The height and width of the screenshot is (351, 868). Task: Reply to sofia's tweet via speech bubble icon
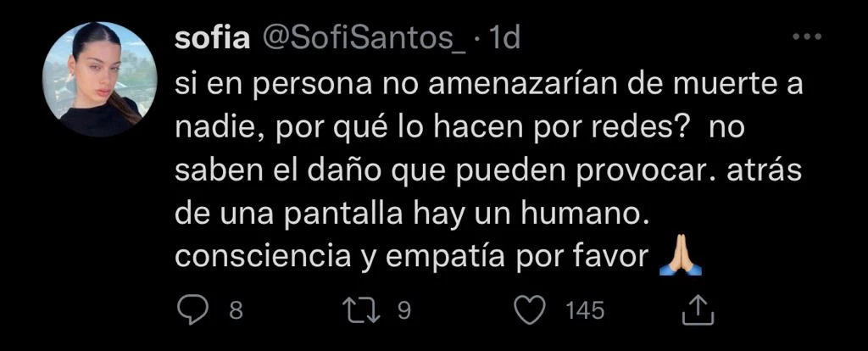193,310
